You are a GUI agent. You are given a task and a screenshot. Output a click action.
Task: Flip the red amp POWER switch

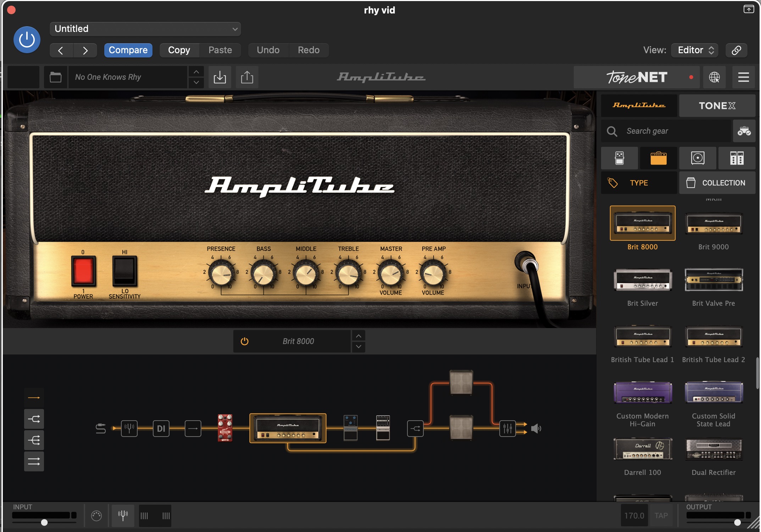pyautogui.click(x=84, y=271)
